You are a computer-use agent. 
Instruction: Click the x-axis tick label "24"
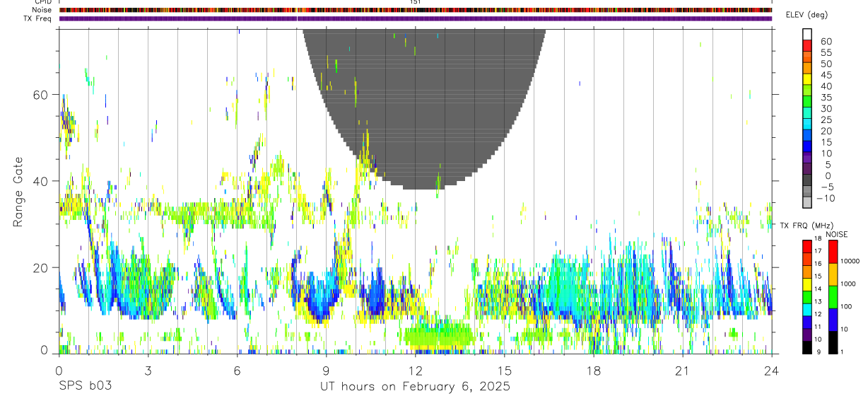coord(771,371)
